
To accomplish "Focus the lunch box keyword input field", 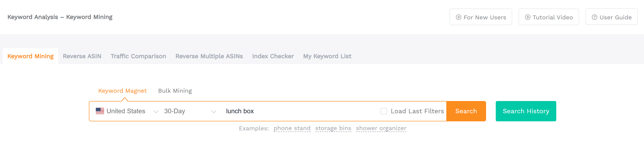I will 300,111.
